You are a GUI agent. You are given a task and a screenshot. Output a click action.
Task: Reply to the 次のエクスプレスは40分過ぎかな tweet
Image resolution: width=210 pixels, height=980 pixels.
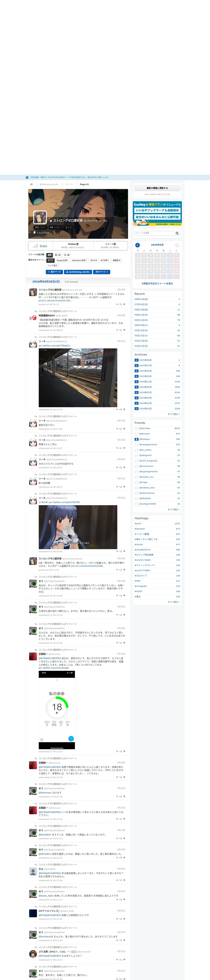coord(117,468)
